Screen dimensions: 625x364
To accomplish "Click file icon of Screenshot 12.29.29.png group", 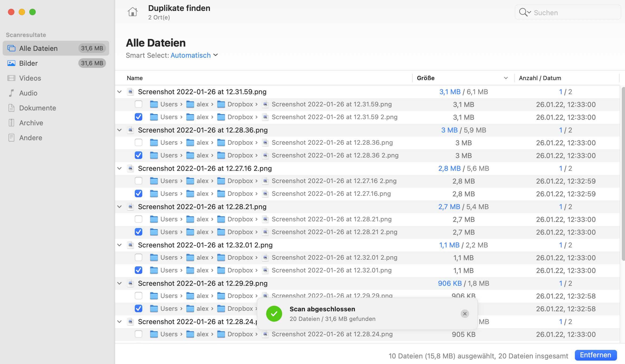I will pos(130,283).
